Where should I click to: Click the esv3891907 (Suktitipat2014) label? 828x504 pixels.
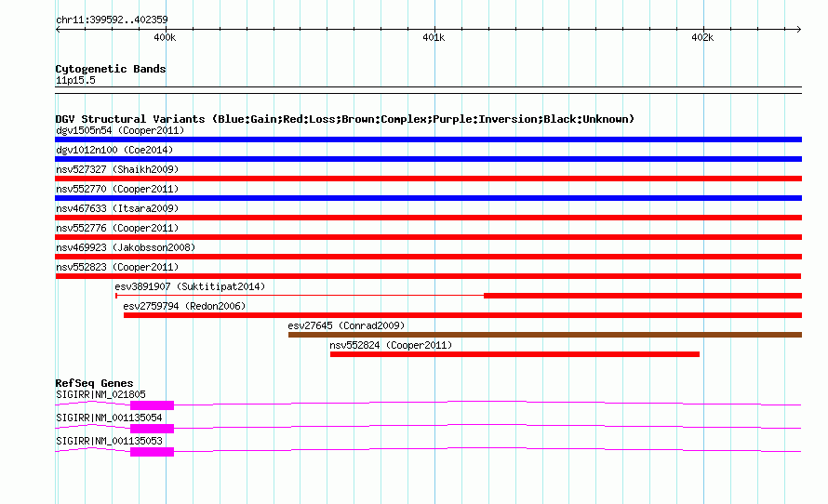pyautogui.click(x=190, y=286)
